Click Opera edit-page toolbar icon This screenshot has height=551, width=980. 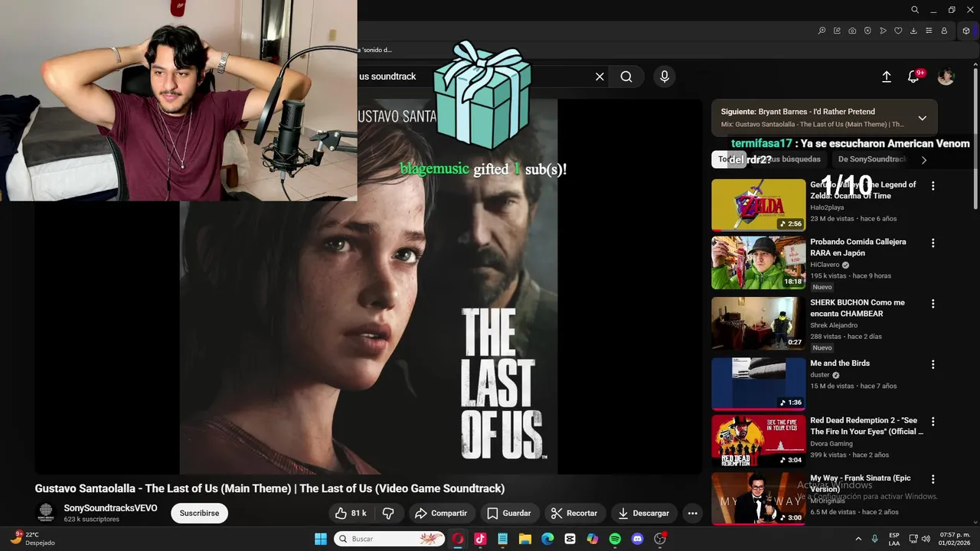[x=837, y=31]
